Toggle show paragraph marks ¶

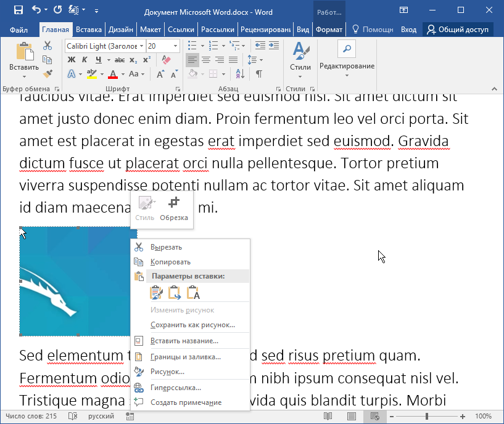[258, 74]
